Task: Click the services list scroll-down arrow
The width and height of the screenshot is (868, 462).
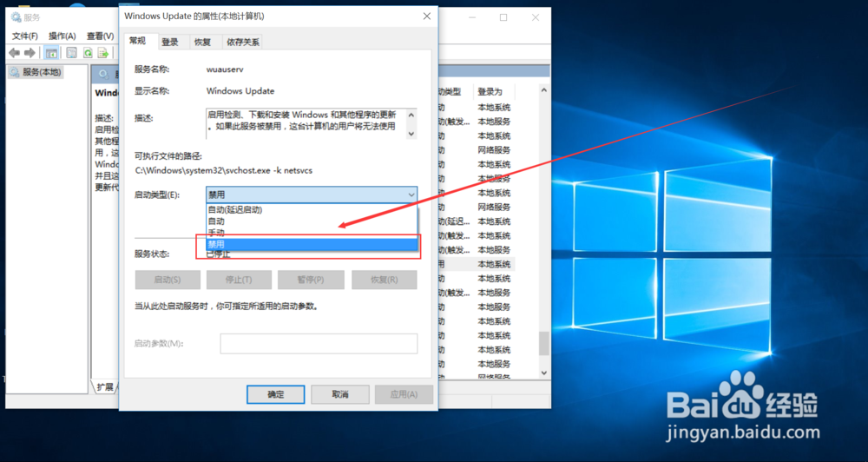Action: [x=544, y=373]
